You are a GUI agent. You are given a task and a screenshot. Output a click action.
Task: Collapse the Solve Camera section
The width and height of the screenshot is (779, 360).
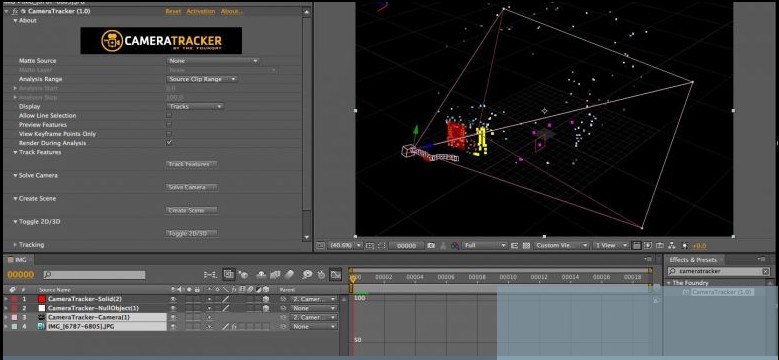pos(15,175)
